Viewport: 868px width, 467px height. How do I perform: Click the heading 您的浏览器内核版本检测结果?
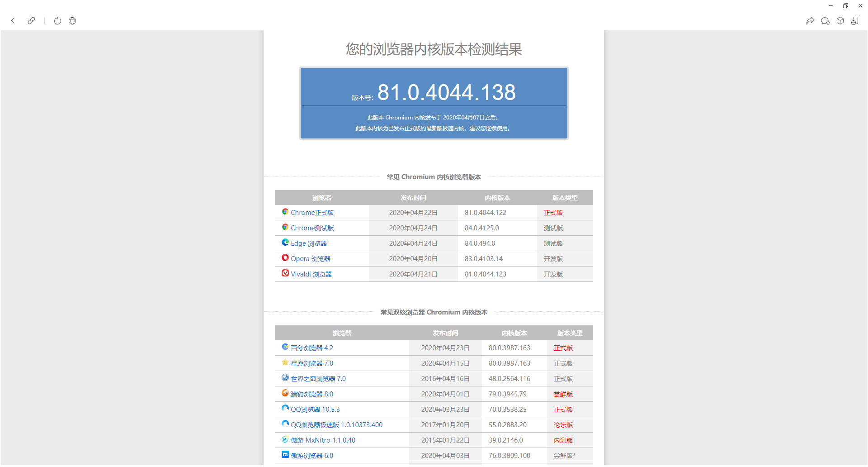tap(434, 49)
